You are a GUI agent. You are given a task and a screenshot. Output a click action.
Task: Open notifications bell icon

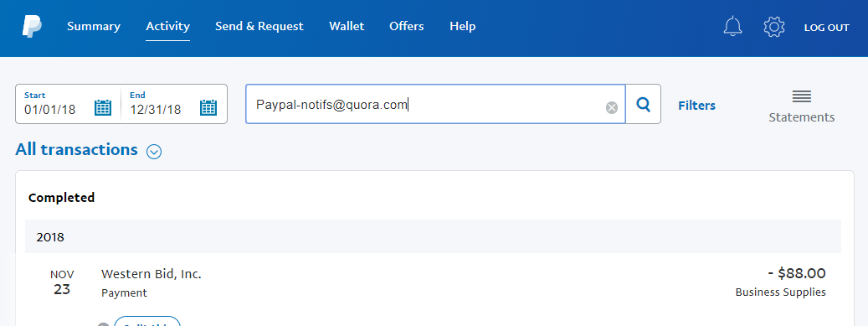tap(732, 27)
